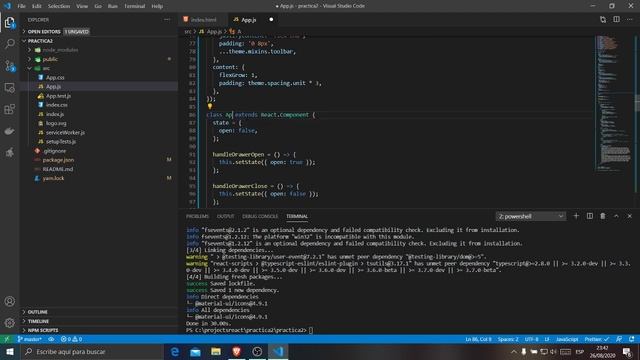Split the terminal panel
640x360 pixels.
click(x=590, y=216)
